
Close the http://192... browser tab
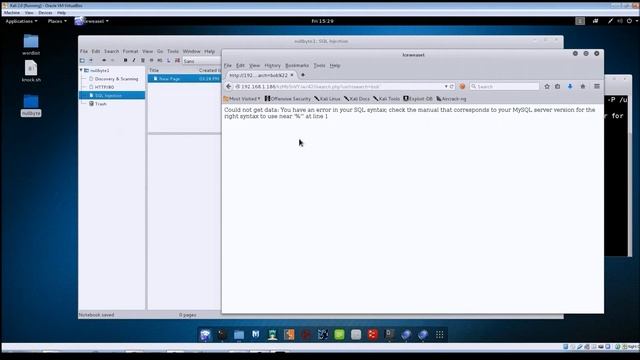pos(292,75)
